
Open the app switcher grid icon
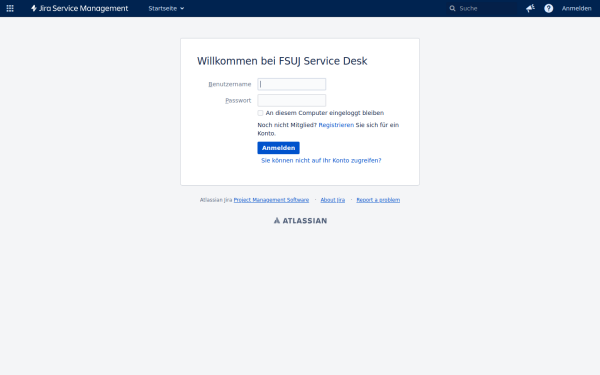[10, 8]
